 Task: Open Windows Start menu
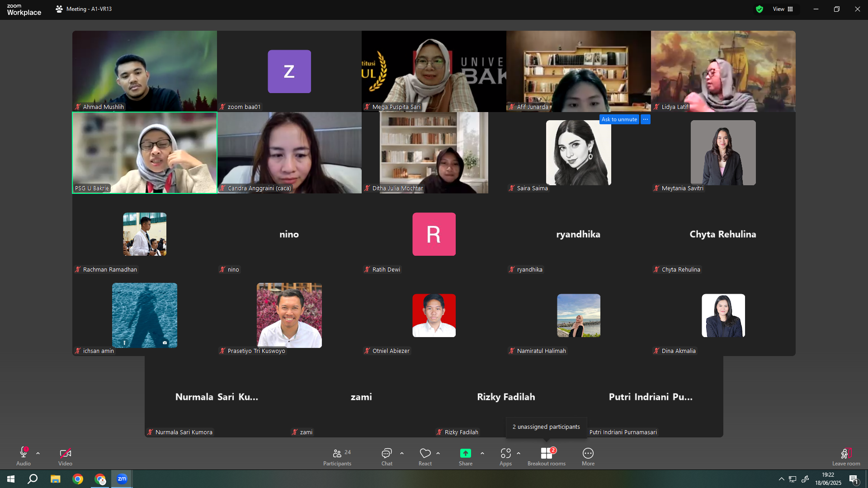tap(11, 479)
